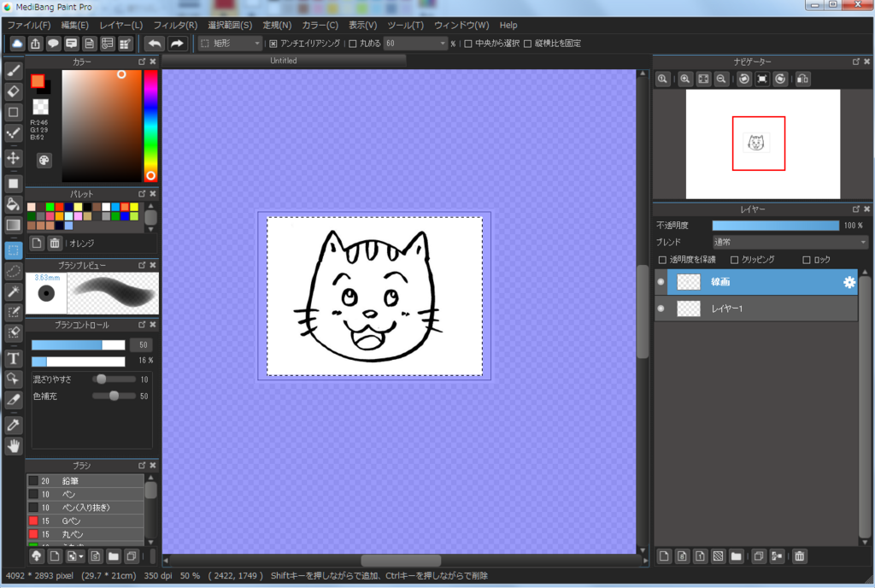Viewport: 875px width, 588px height.
Task: Toggle the アンチエイリアシング checkbox
Action: coord(273,44)
